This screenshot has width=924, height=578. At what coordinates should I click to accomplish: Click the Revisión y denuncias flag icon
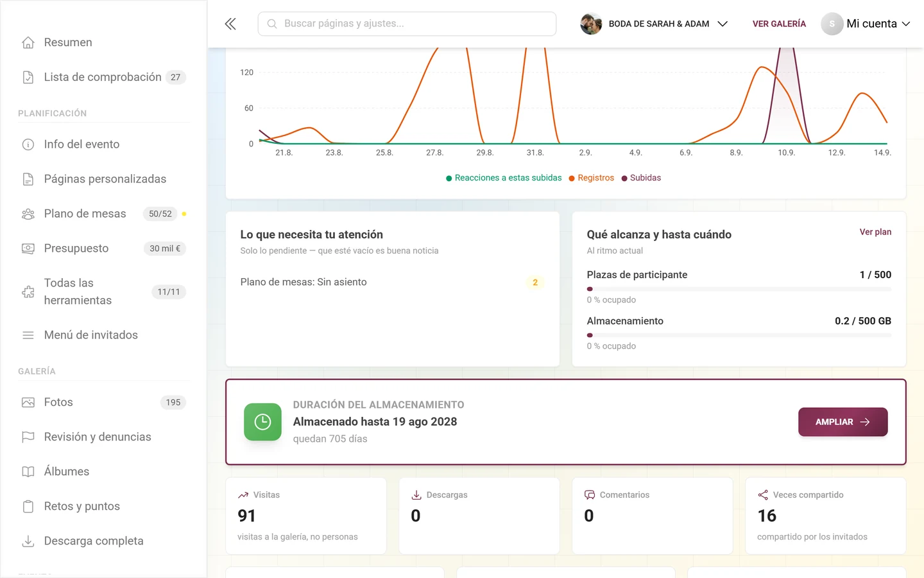click(28, 437)
